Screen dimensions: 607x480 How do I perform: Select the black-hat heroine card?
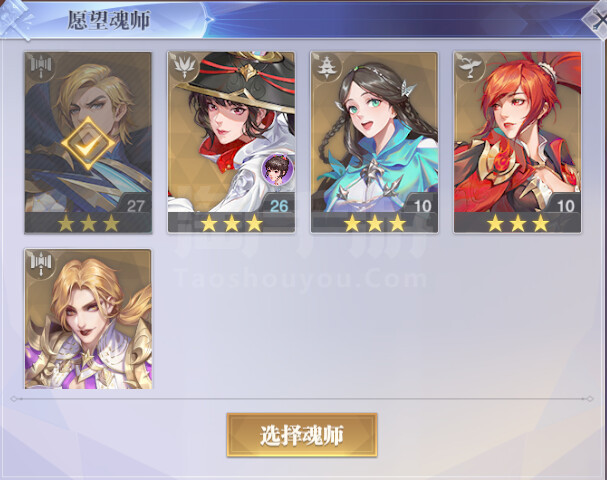231,142
